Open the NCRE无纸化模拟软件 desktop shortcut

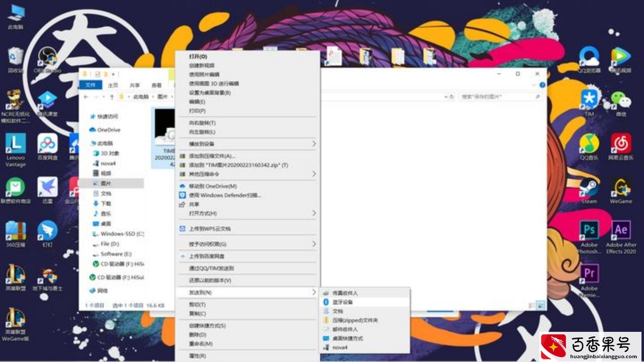pos(16,107)
